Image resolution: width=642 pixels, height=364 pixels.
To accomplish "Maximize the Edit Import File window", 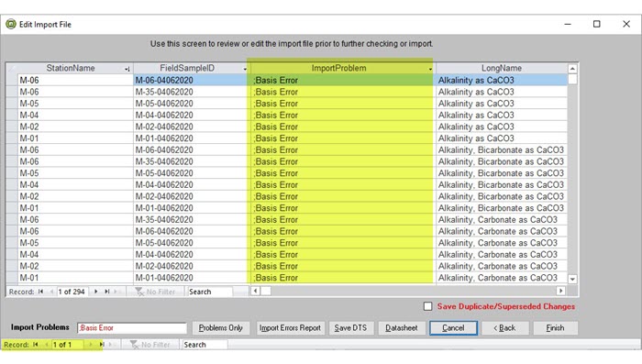I will [597, 24].
